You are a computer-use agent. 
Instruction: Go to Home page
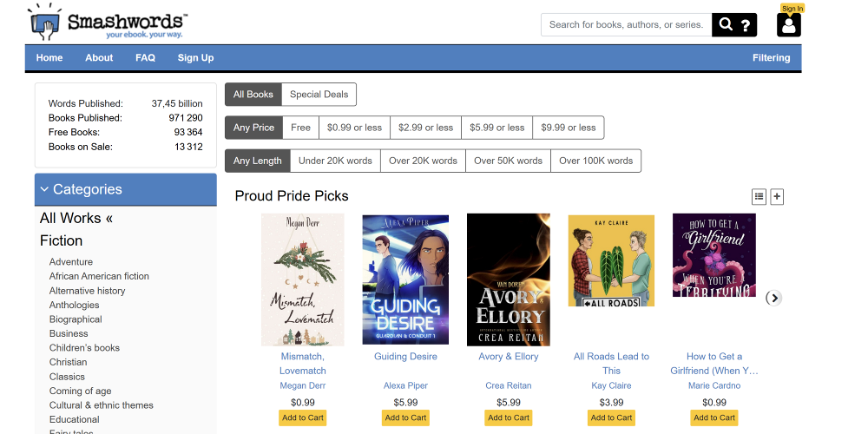tap(49, 57)
